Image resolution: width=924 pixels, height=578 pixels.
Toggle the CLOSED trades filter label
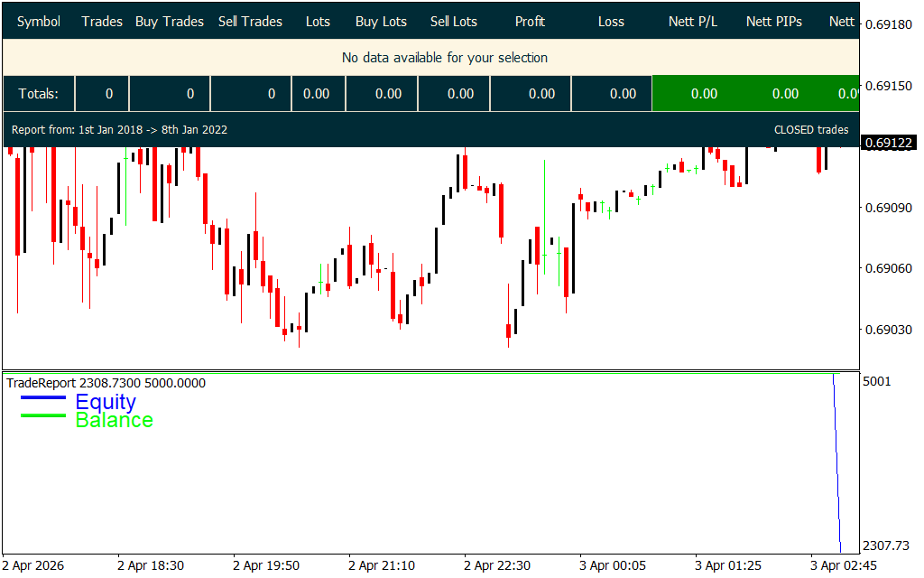[x=811, y=130]
